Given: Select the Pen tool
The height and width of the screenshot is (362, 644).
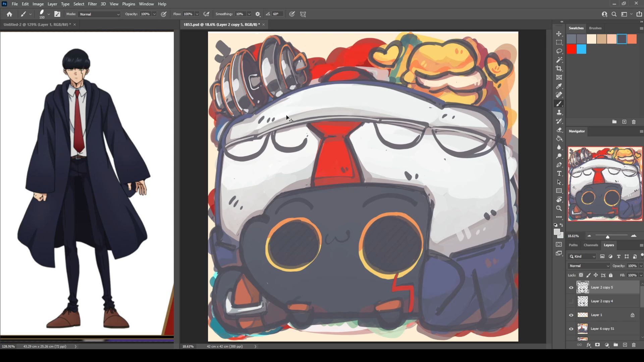Looking at the screenshot, I should [x=559, y=165].
